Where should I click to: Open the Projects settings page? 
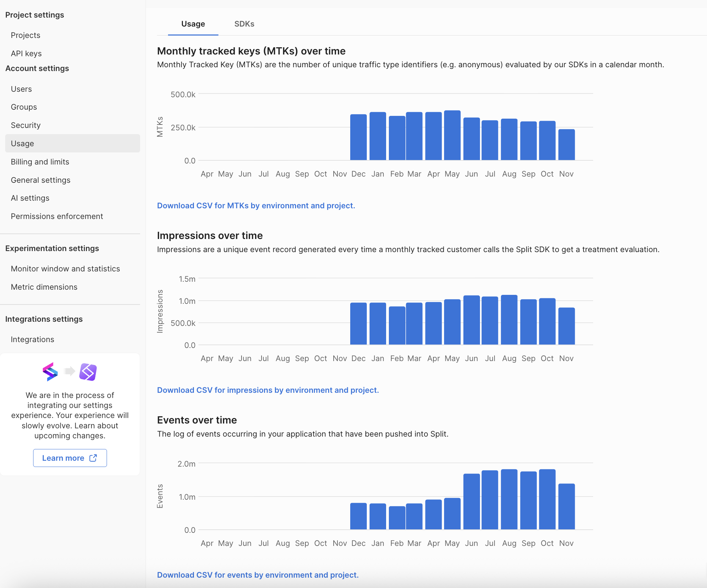point(26,35)
